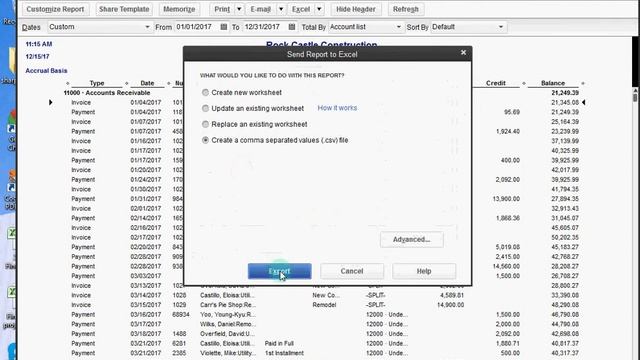Screen dimensions: 640x360
Task: Click the 14,900.00 debit amount
Action: pyautogui.click(x=450, y=305)
